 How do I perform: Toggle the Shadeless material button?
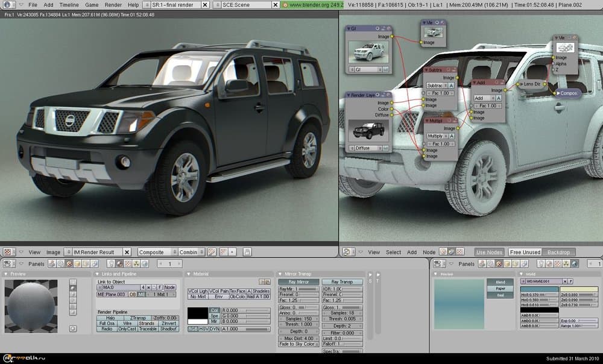click(x=260, y=291)
